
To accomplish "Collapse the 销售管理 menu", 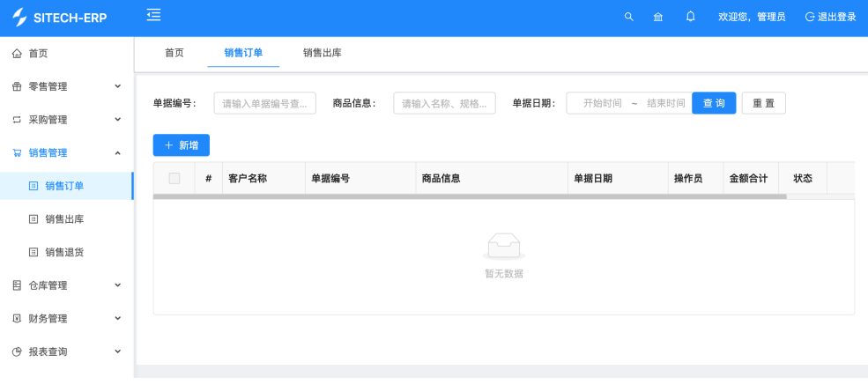I will pos(66,152).
